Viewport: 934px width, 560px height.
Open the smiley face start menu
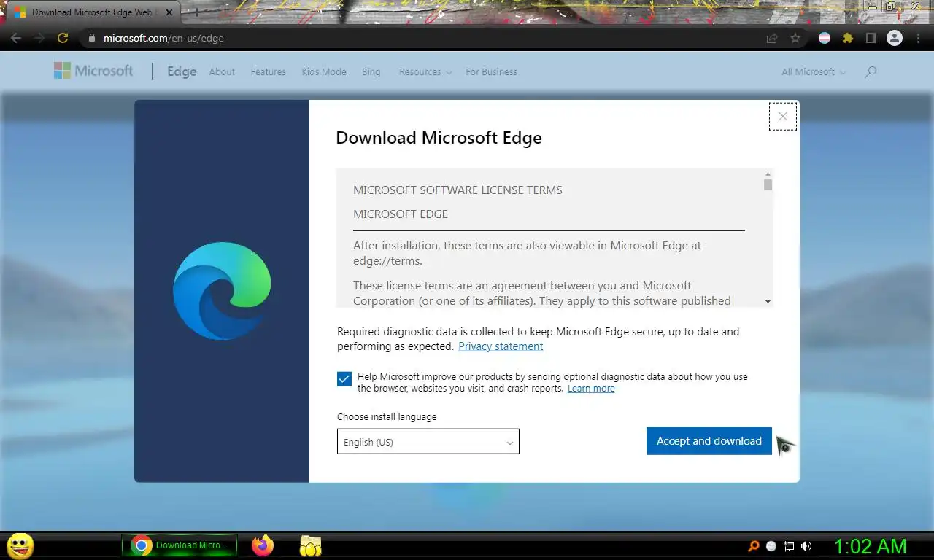20,545
